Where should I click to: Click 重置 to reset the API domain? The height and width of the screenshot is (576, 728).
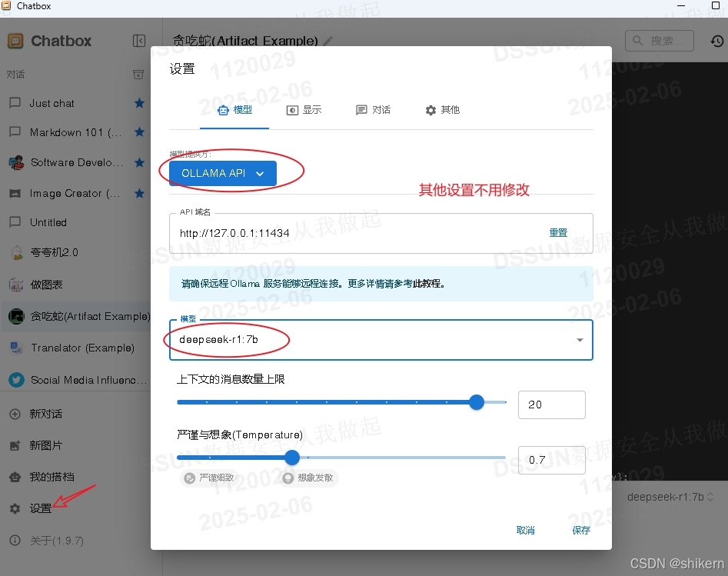tap(558, 232)
